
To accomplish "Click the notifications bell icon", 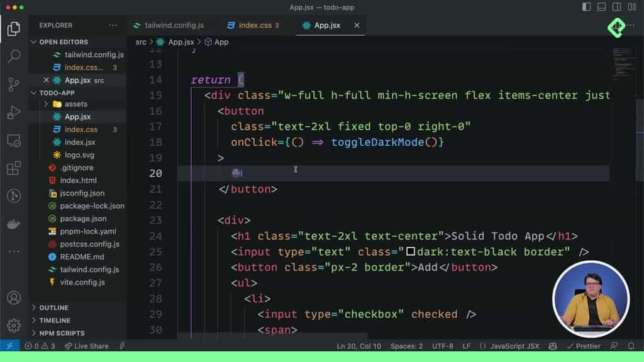I will click(x=631, y=346).
